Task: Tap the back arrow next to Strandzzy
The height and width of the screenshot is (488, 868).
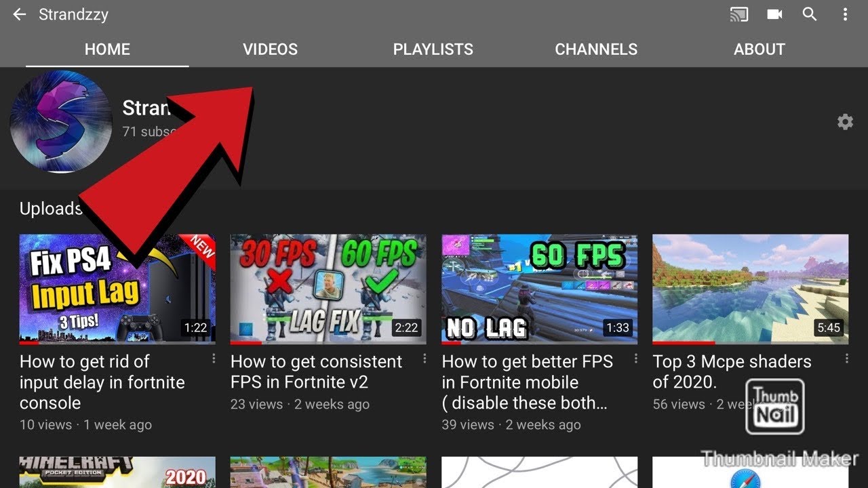Action: click(x=19, y=14)
